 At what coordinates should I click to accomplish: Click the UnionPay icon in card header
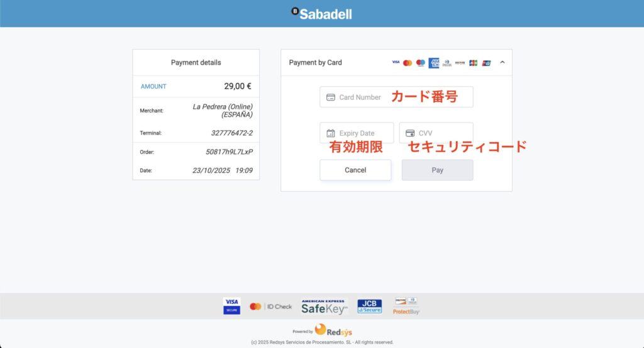click(x=487, y=63)
